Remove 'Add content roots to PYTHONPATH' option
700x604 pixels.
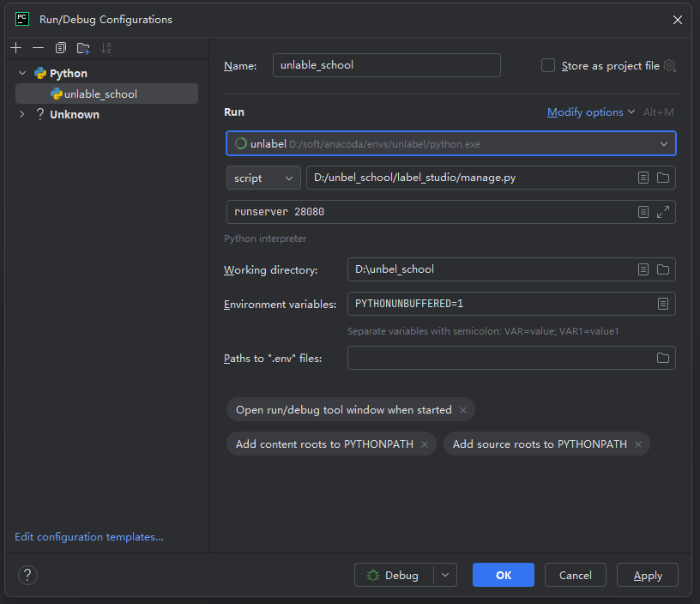coord(425,444)
